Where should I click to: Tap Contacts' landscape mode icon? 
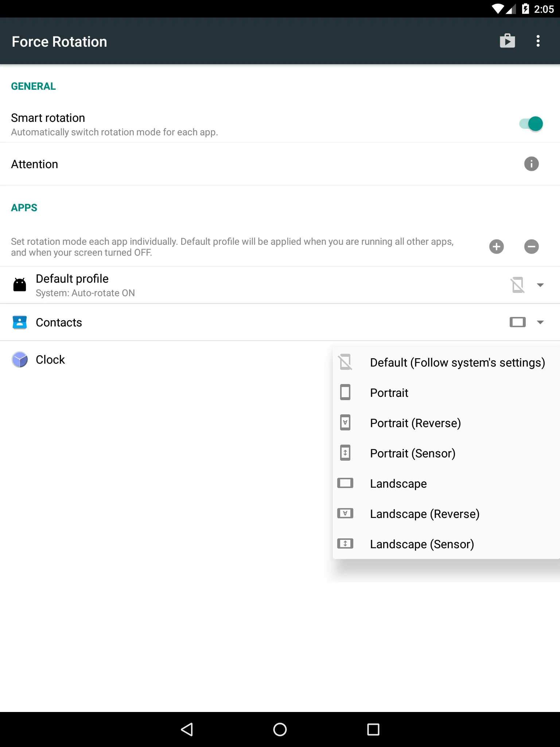518,322
